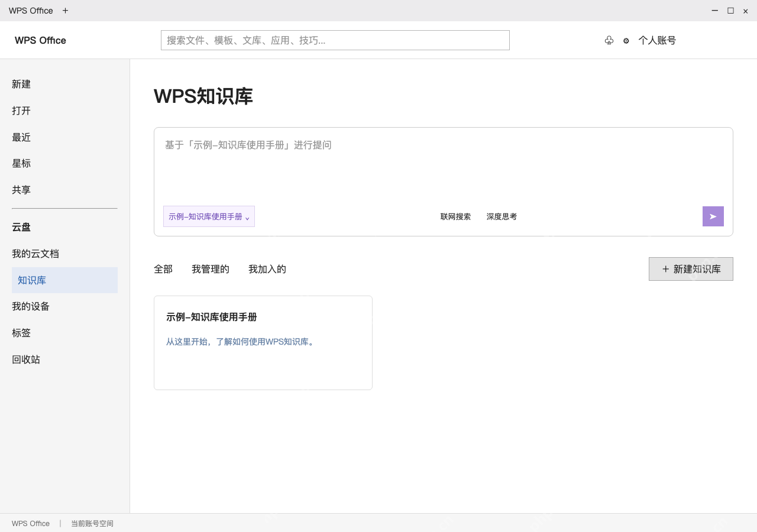Toggle the 深度思考 option

[502, 216]
